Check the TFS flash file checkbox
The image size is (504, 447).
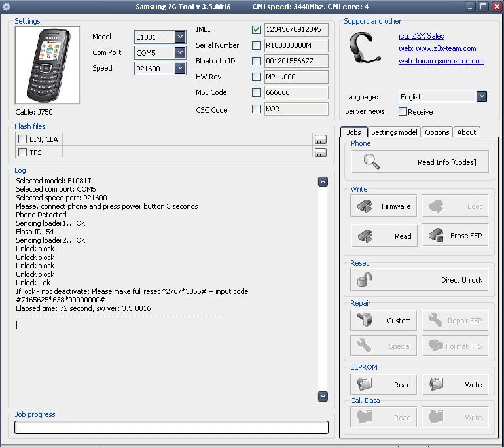(x=22, y=152)
